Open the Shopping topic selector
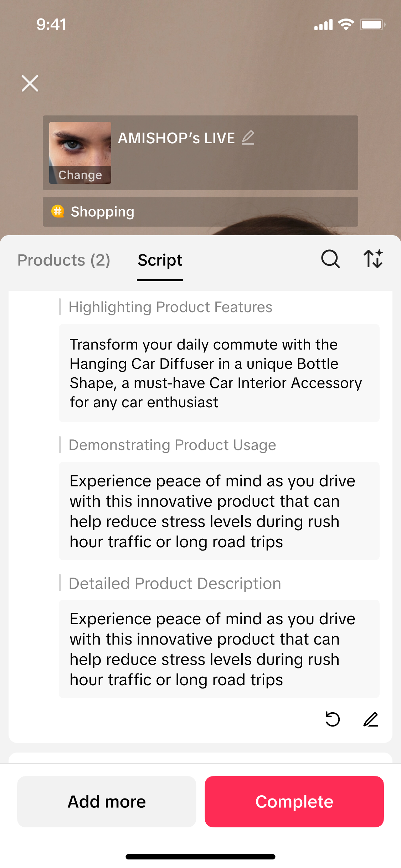The image size is (401, 868). [200, 212]
